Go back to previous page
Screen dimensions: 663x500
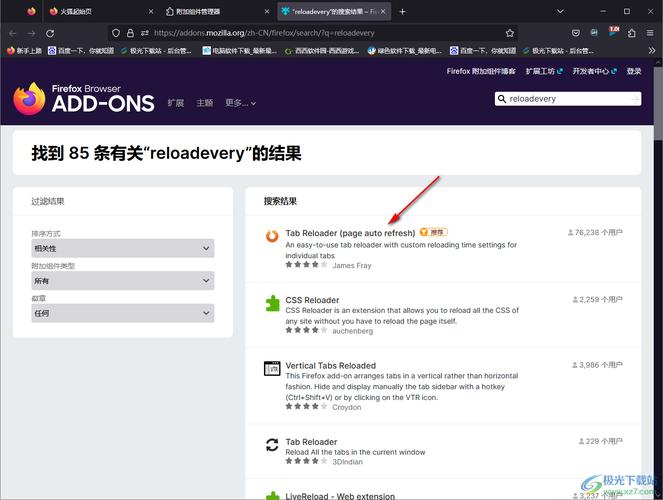12,33
